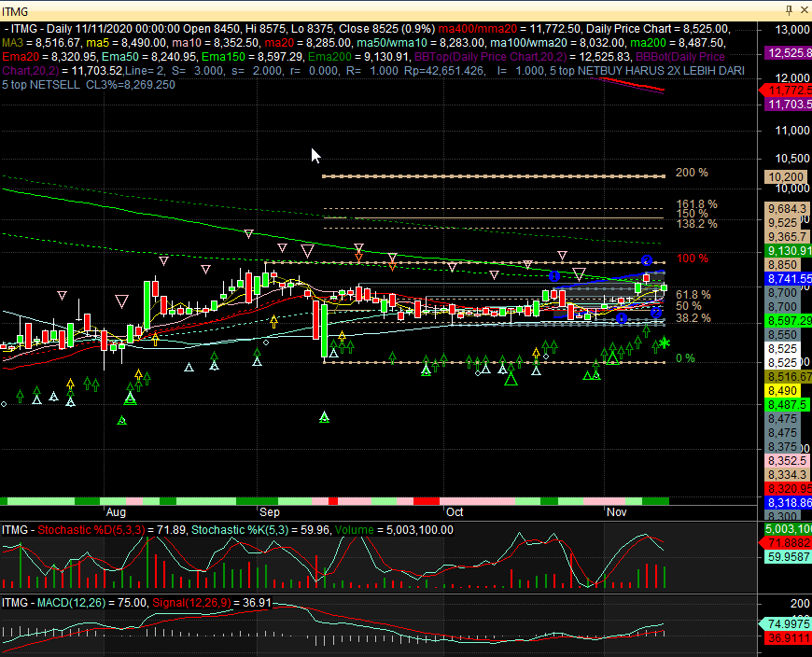Click the blue 8,741.55 price label

788,279
